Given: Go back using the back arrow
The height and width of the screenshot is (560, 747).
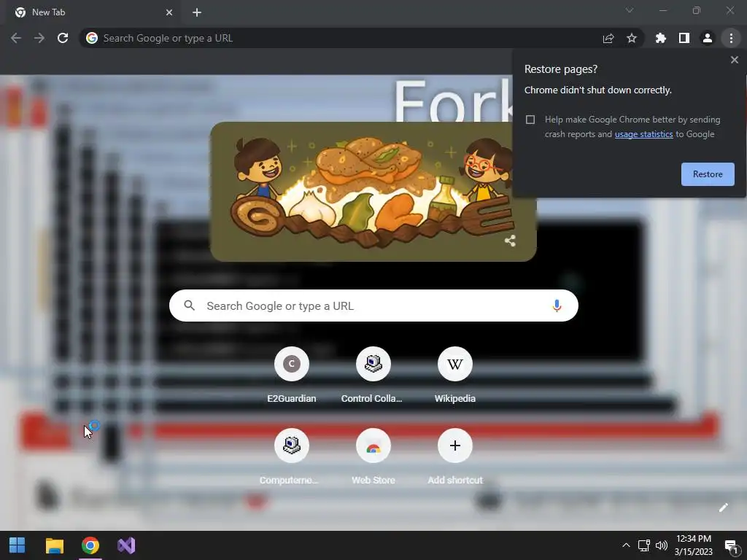Looking at the screenshot, I should pyautogui.click(x=16, y=38).
